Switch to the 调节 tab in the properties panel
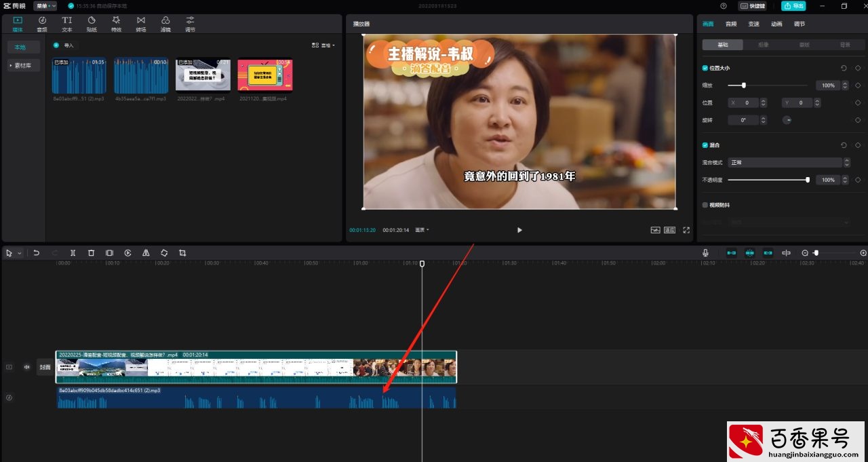 (800, 24)
